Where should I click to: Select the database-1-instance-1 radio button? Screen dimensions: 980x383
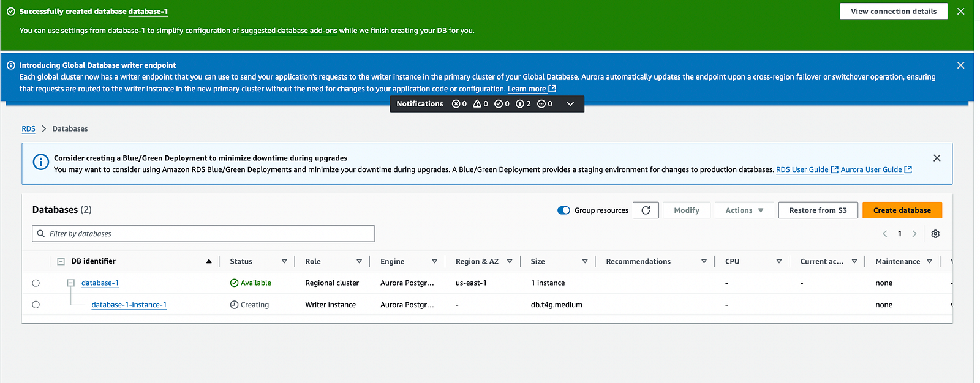pyautogui.click(x=36, y=305)
